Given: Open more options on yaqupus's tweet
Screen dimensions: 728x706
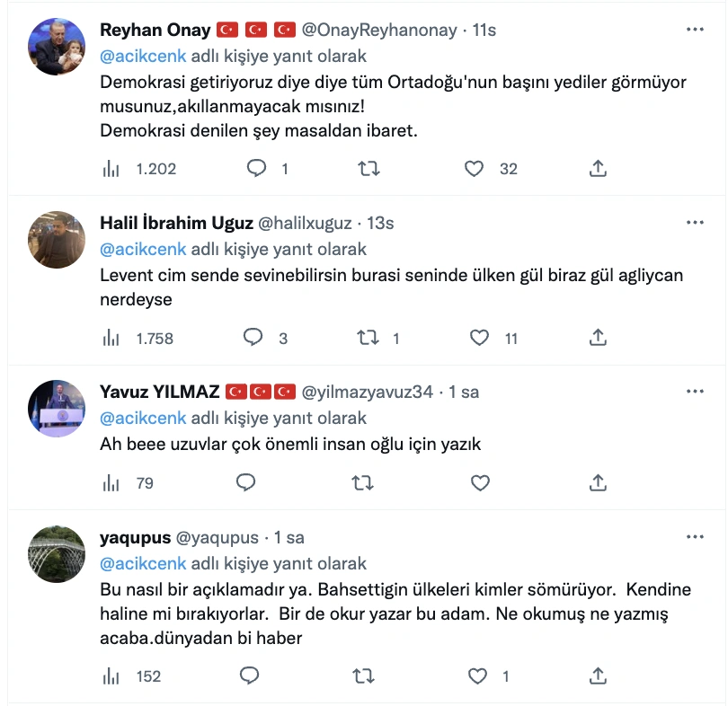Looking at the screenshot, I should pyautogui.click(x=695, y=537).
